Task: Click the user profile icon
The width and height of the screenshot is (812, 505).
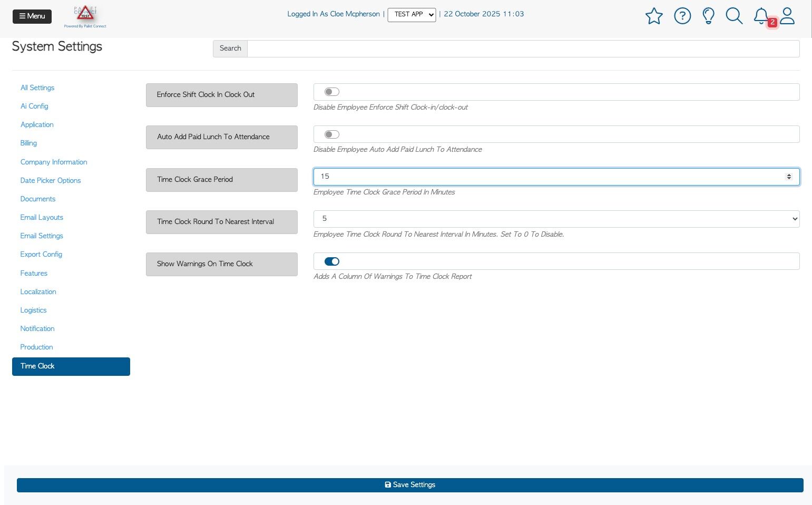Action: tap(787, 16)
